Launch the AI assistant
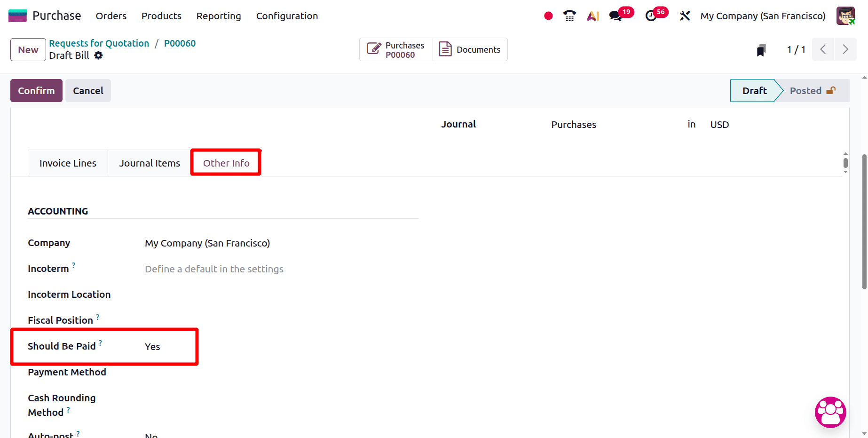The width and height of the screenshot is (868, 438). click(592, 16)
